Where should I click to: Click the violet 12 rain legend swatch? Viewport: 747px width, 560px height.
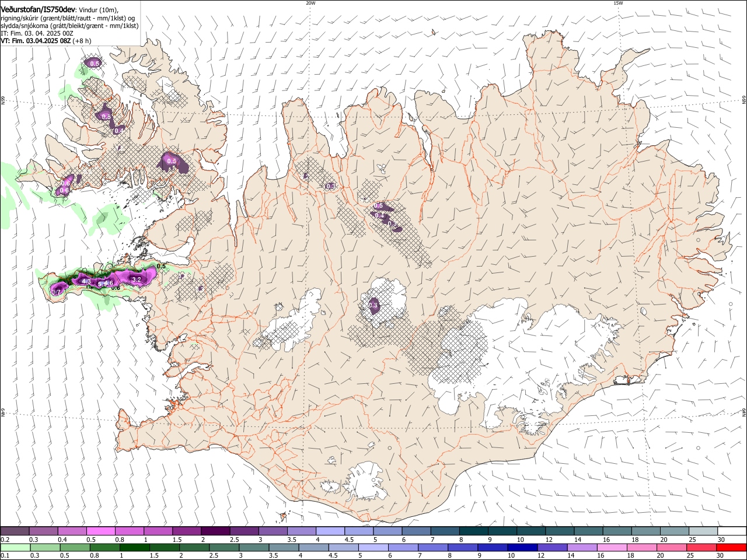coord(552,547)
